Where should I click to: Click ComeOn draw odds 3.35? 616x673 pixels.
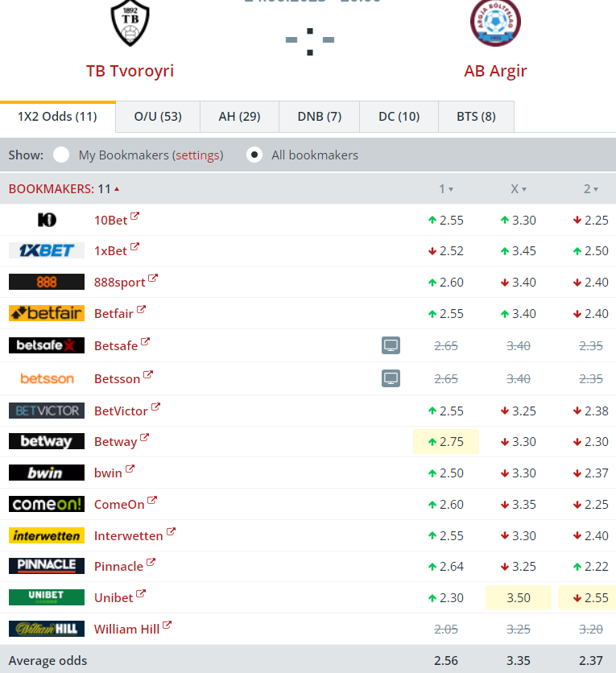518,504
